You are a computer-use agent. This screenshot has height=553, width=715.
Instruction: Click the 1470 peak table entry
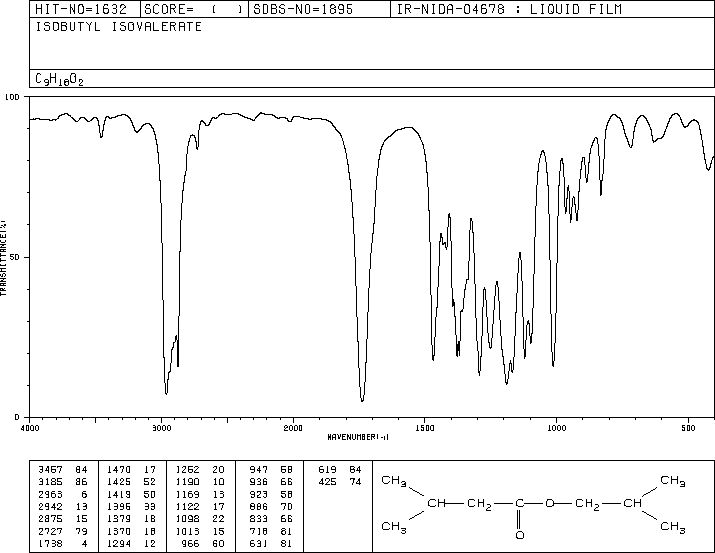tap(131, 470)
